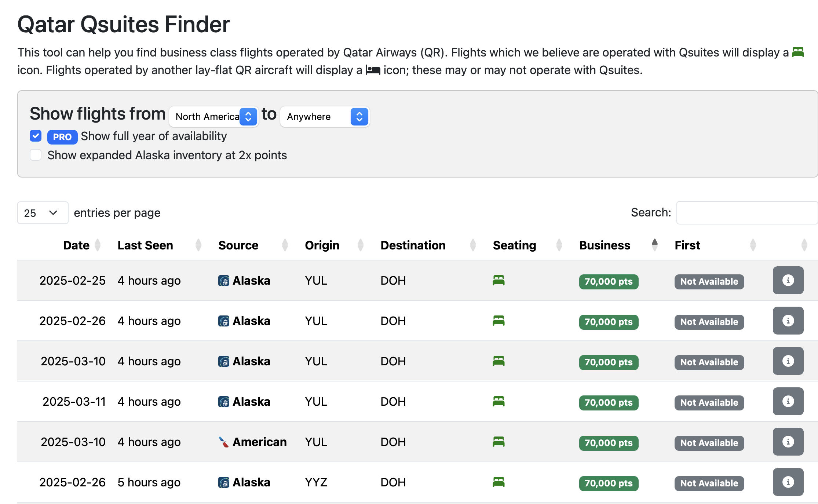Screen dimensions: 818x504
Task: Open info button for 2025-03-11 Alaska flight
Action: (788, 401)
